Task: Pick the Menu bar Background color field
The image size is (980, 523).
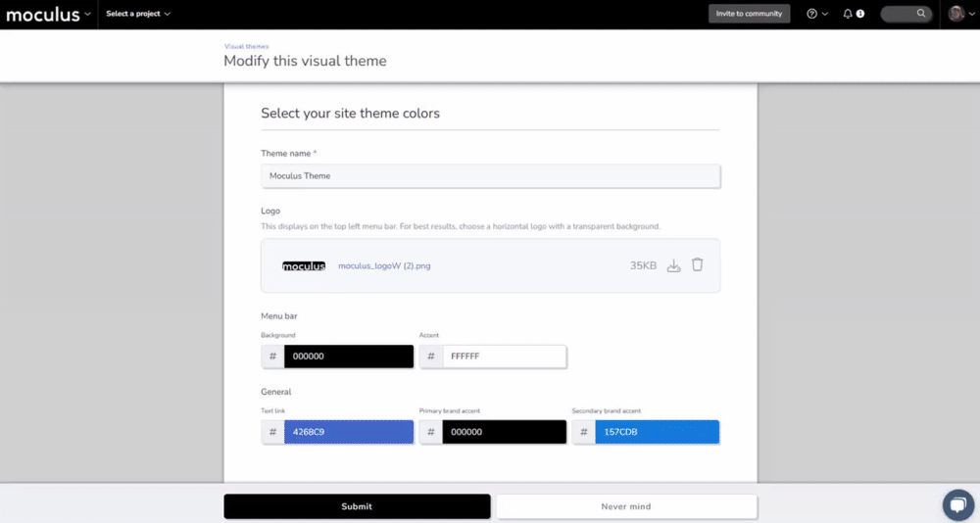Action: coord(348,357)
